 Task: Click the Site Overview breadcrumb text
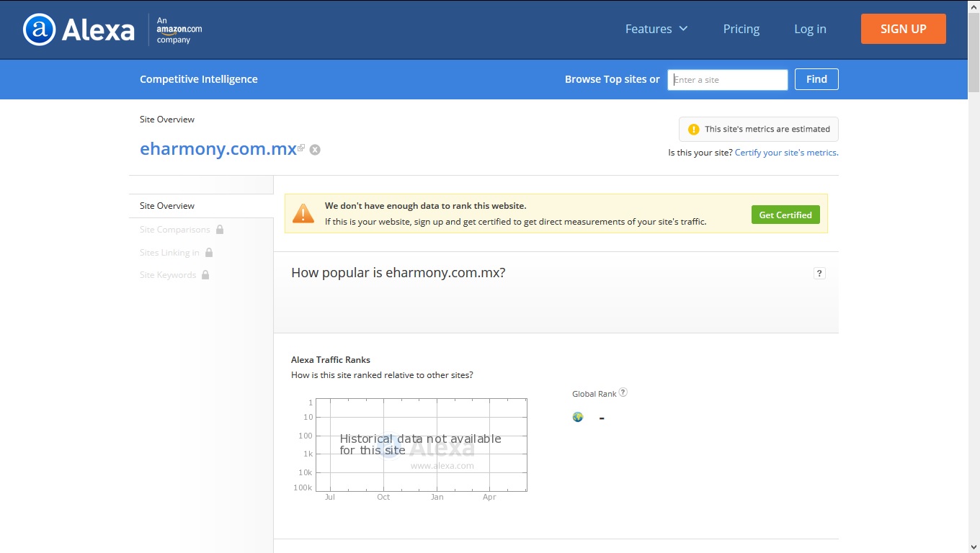tap(167, 120)
